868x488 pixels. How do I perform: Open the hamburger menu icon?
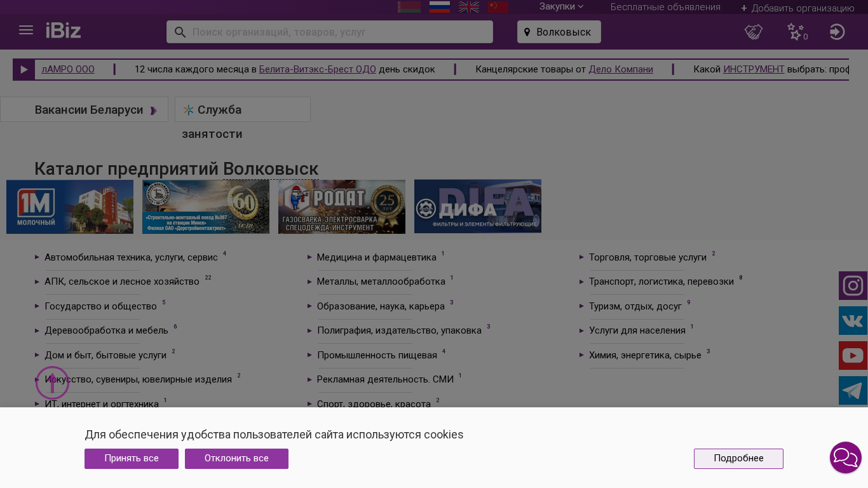pos(26,30)
